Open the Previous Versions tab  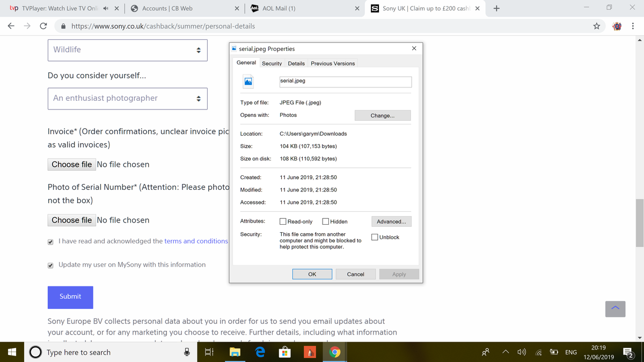333,63
